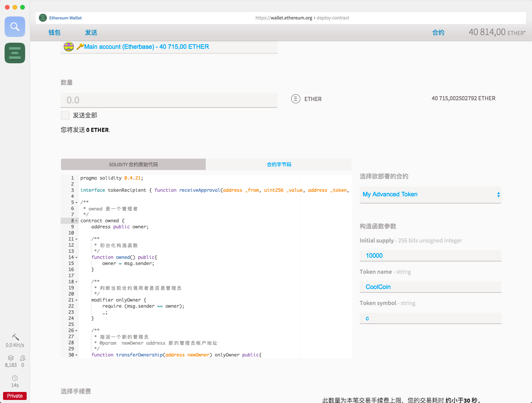Open the Main account (Etherbase) selector
Screen dimensions: 532x403
[169, 47]
